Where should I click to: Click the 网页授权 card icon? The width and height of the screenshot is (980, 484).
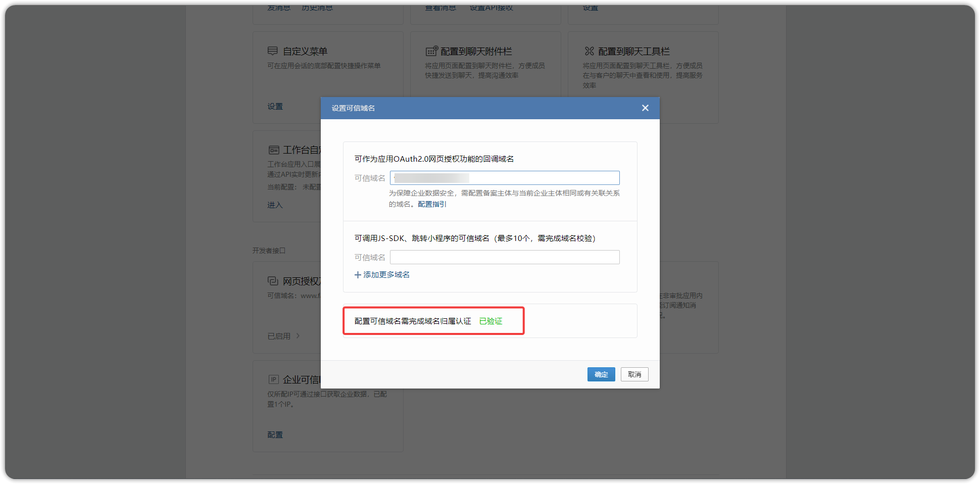coord(273,281)
